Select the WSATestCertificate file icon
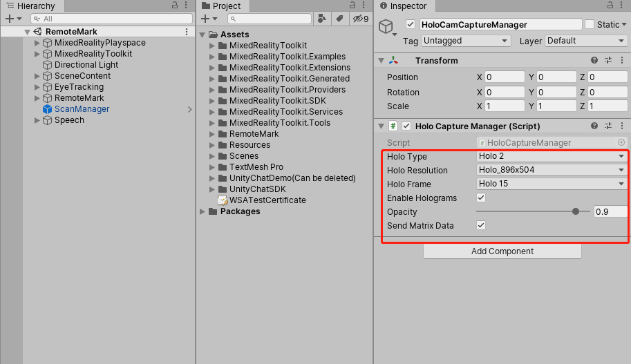The image size is (631, 364). click(223, 200)
